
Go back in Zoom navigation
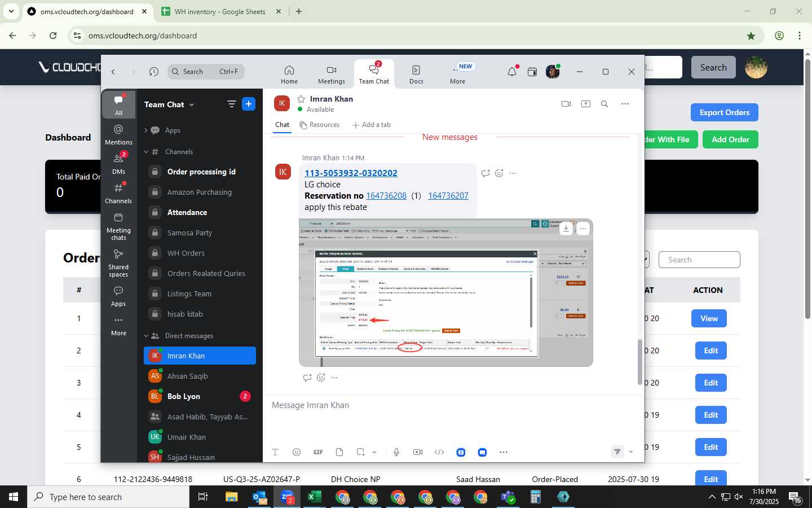(113, 72)
